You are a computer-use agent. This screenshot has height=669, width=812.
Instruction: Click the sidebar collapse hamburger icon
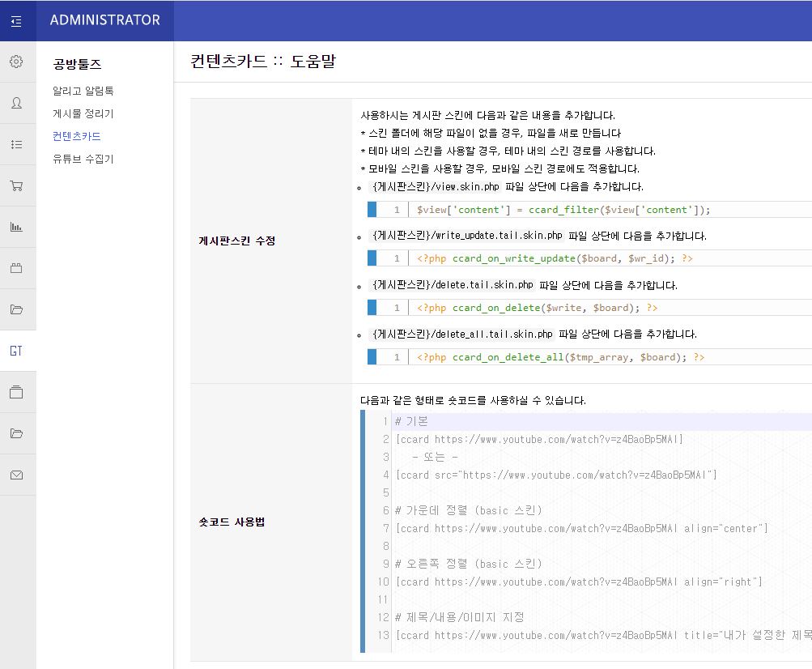[18, 21]
